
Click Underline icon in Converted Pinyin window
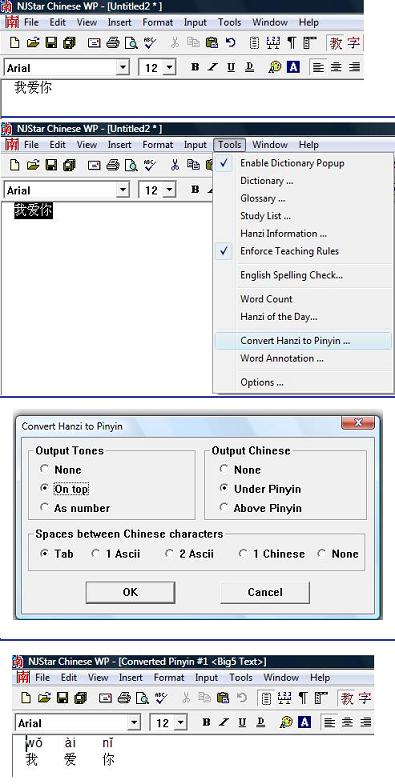(242, 722)
